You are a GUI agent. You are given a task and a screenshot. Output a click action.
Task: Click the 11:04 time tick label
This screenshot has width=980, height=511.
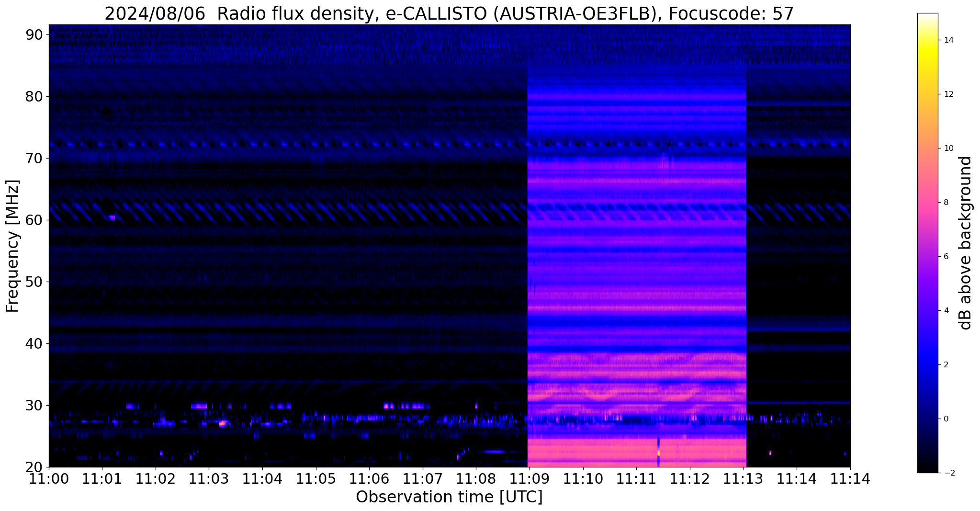[x=262, y=479]
